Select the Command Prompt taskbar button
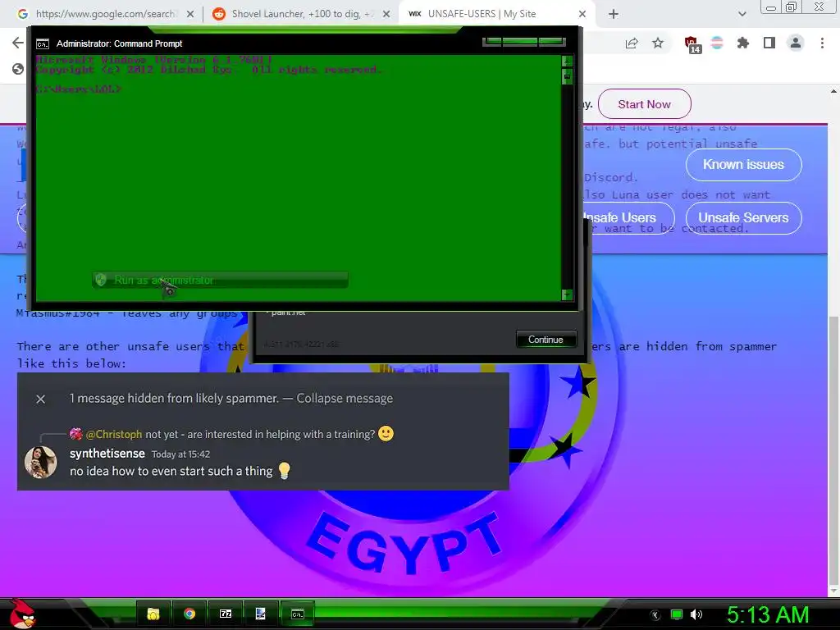Screen dimensions: 840x630 point(297,614)
